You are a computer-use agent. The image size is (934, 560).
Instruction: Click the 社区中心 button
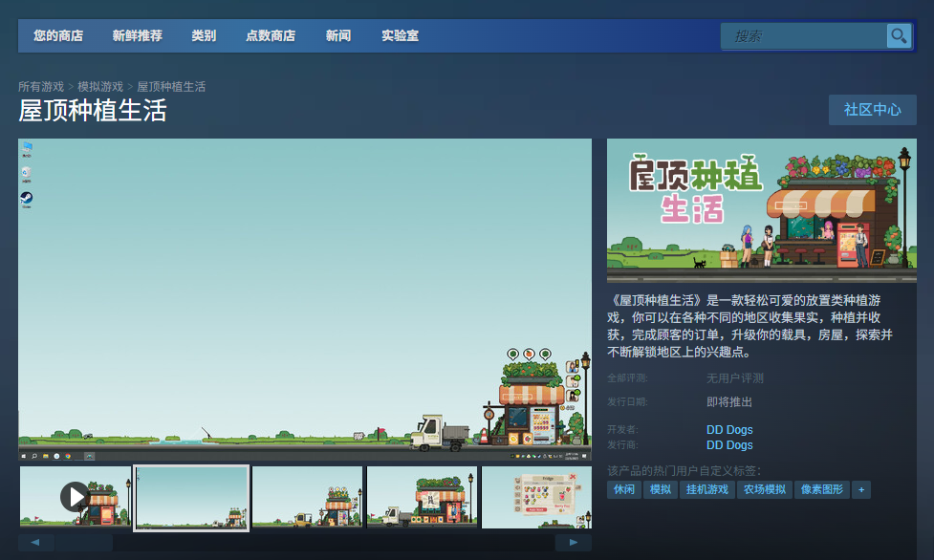click(x=872, y=110)
